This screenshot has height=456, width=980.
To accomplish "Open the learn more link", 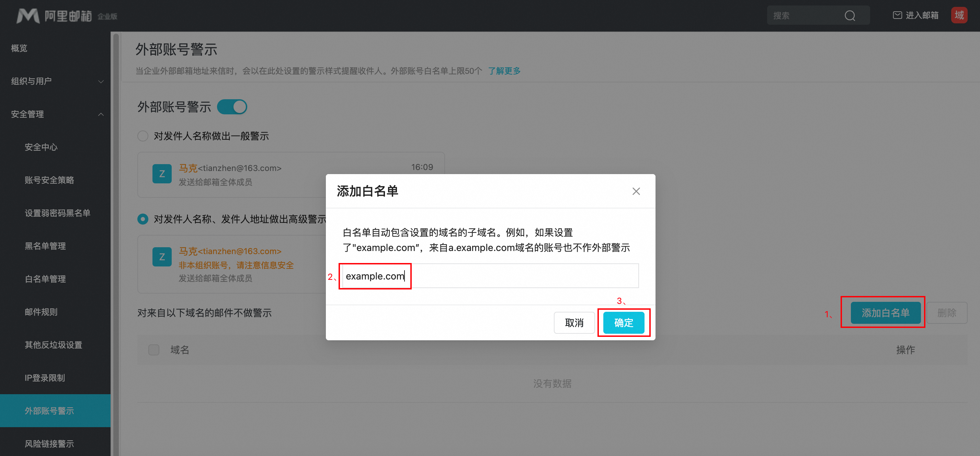I will (x=504, y=71).
